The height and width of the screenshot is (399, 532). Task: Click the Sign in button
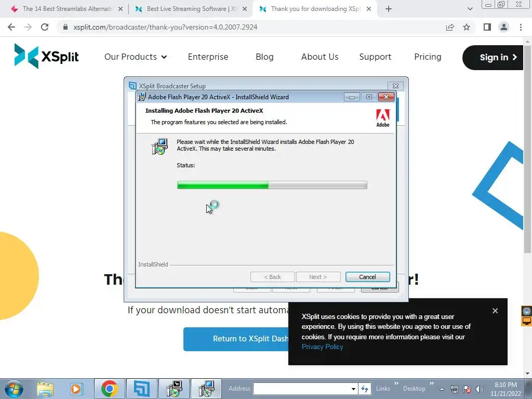coord(493,57)
